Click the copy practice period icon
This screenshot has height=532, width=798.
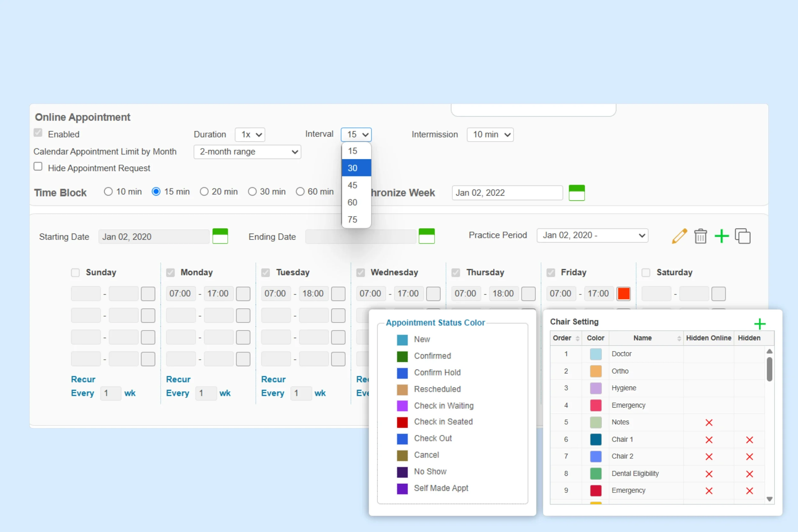743,236
